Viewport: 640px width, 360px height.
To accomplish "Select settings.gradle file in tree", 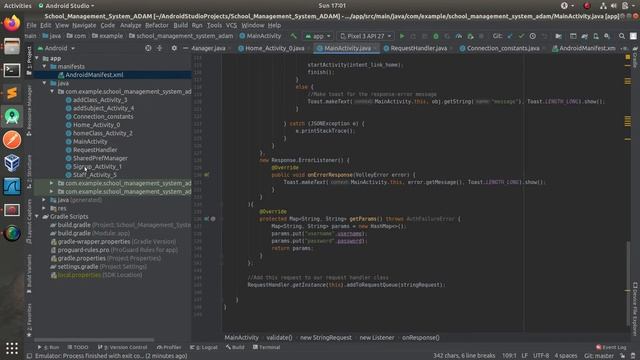I will (x=78, y=267).
